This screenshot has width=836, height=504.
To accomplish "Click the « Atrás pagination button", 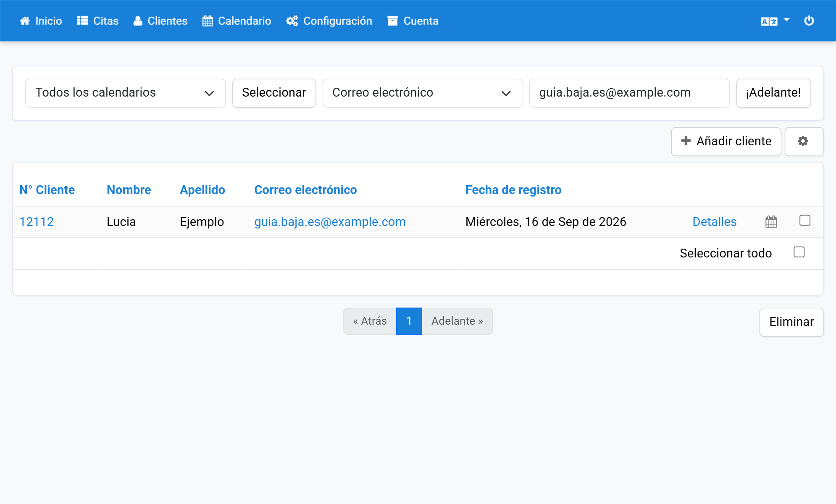I will 370,321.
